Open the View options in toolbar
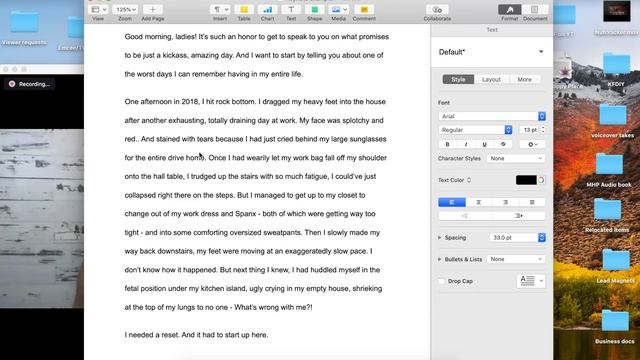The width and height of the screenshot is (640, 360). [x=98, y=9]
